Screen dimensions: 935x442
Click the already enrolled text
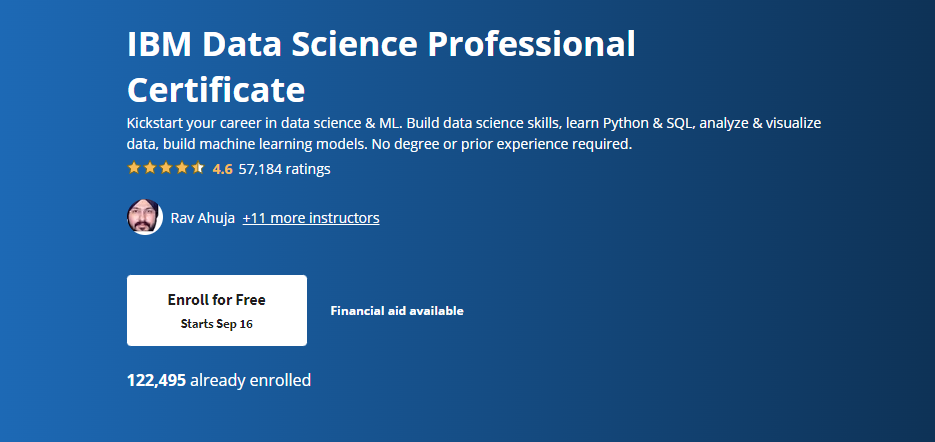[x=250, y=380]
